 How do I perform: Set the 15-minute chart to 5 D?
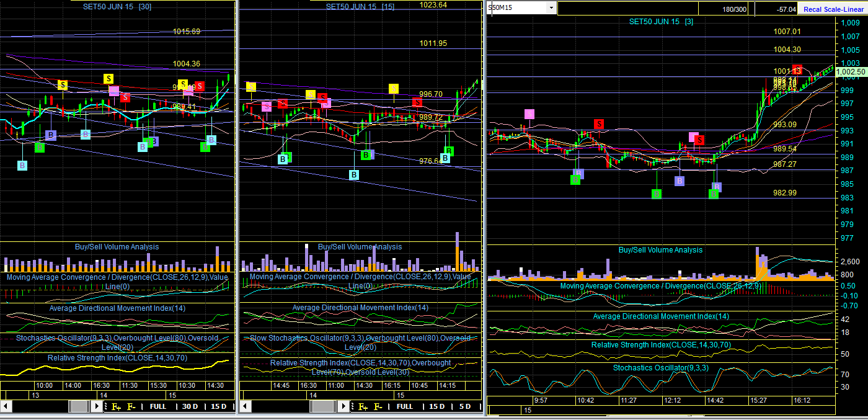pos(465,406)
